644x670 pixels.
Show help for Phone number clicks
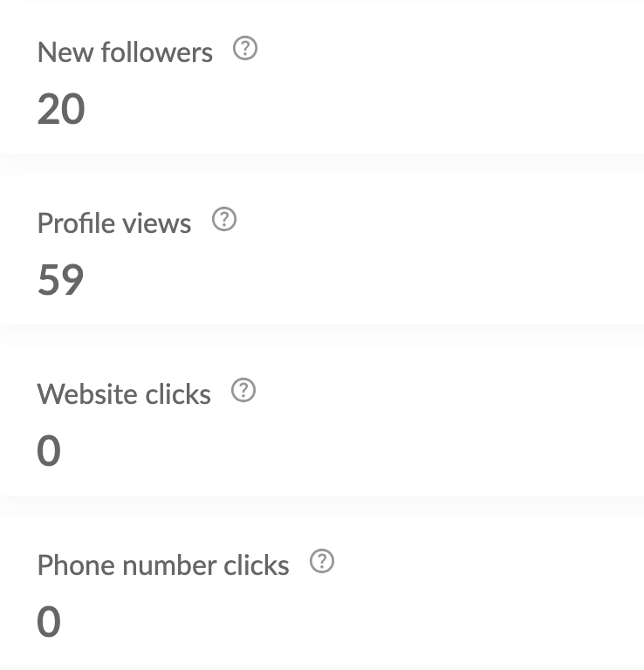(322, 563)
